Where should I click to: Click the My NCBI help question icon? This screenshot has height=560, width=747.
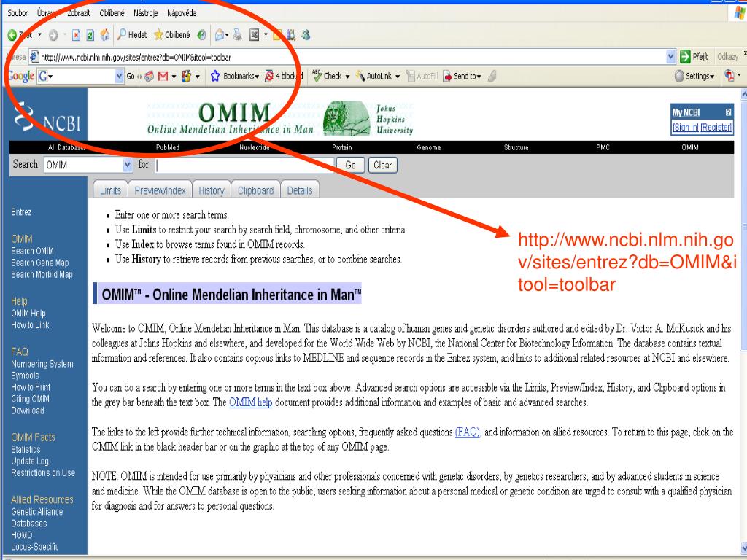(728, 112)
